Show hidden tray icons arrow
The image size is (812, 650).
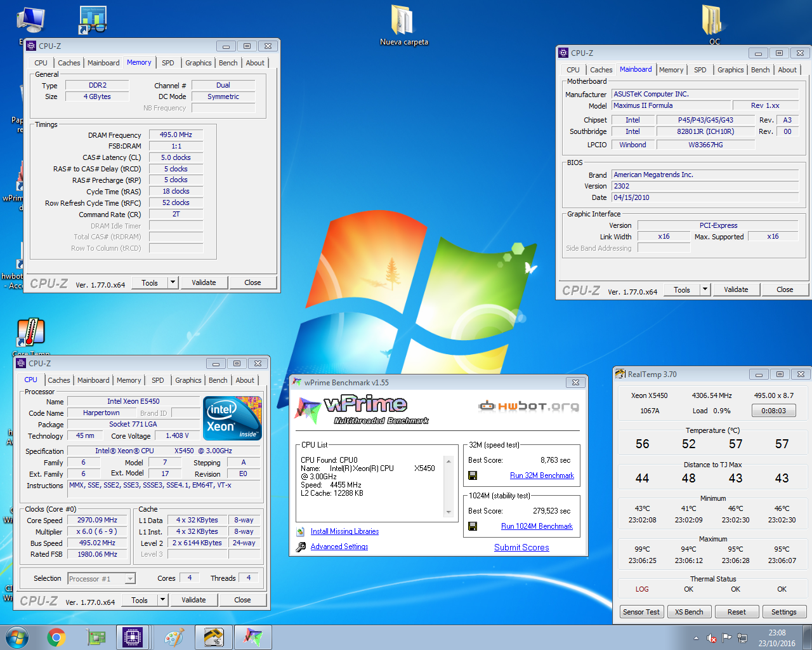pyautogui.click(x=697, y=638)
